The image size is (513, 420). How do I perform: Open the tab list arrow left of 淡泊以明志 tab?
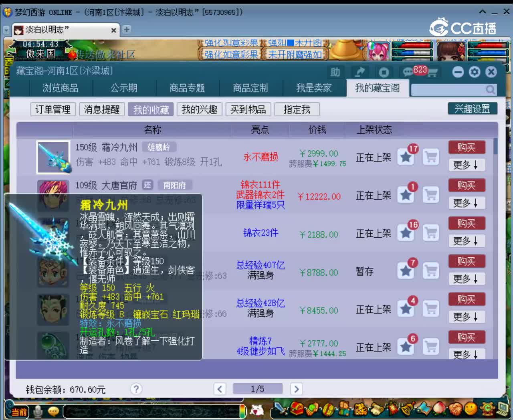[6, 30]
